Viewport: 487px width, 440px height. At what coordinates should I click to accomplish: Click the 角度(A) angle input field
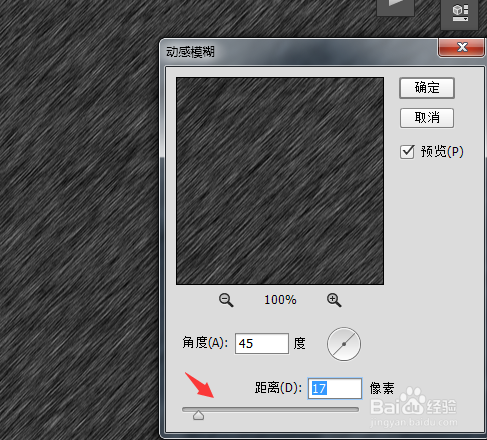point(262,343)
